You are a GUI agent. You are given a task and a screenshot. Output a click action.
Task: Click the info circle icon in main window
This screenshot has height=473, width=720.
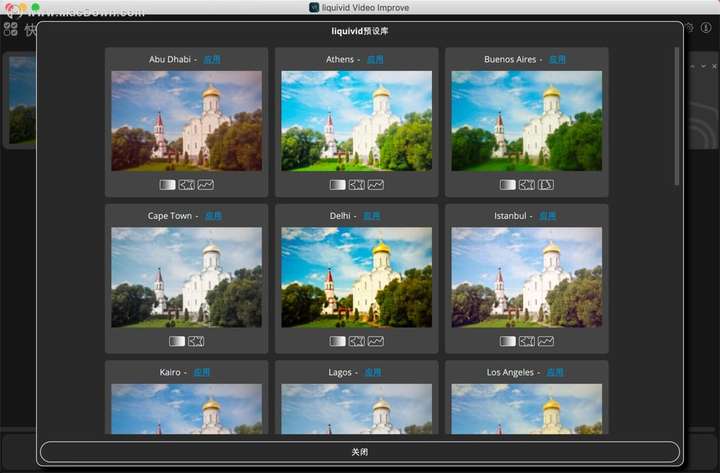706,28
